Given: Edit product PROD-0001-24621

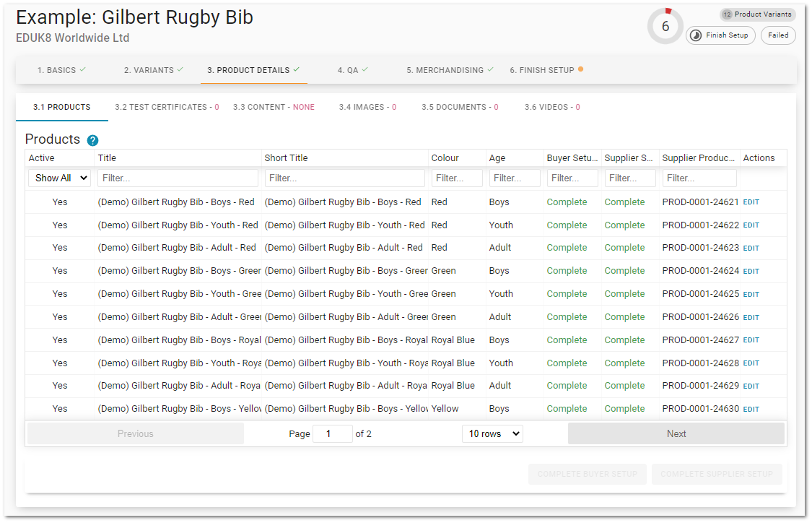Looking at the screenshot, I should pos(751,203).
